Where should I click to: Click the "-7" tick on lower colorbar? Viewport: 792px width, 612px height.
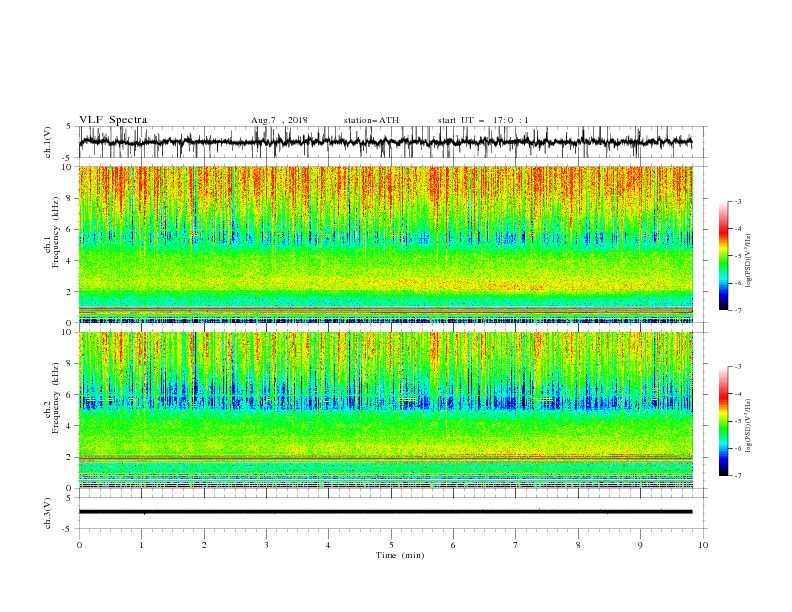[738, 476]
